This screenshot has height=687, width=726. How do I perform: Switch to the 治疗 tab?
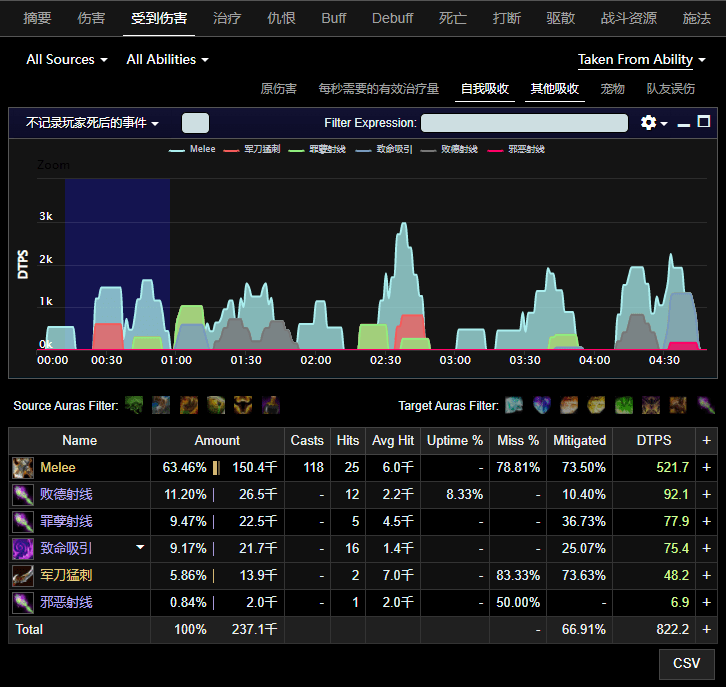(x=227, y=18)
